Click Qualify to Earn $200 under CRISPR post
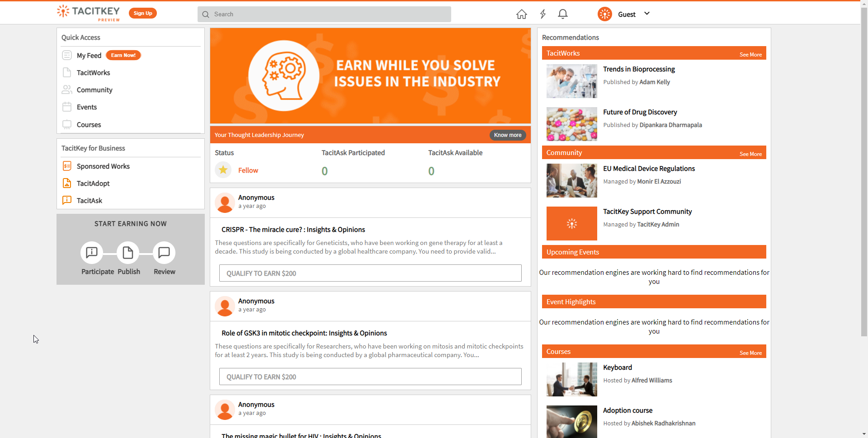This screenshot has width=868, height=438. (370, 273)
